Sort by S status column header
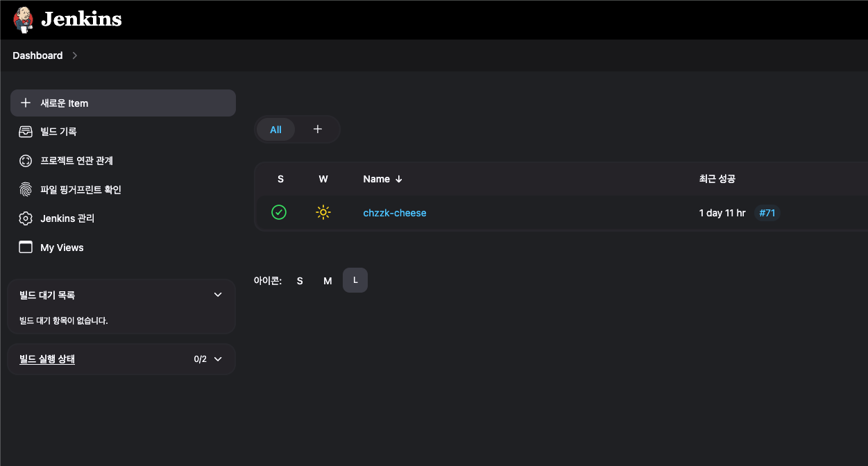This screenshot has height=466, width=868. 280,179
